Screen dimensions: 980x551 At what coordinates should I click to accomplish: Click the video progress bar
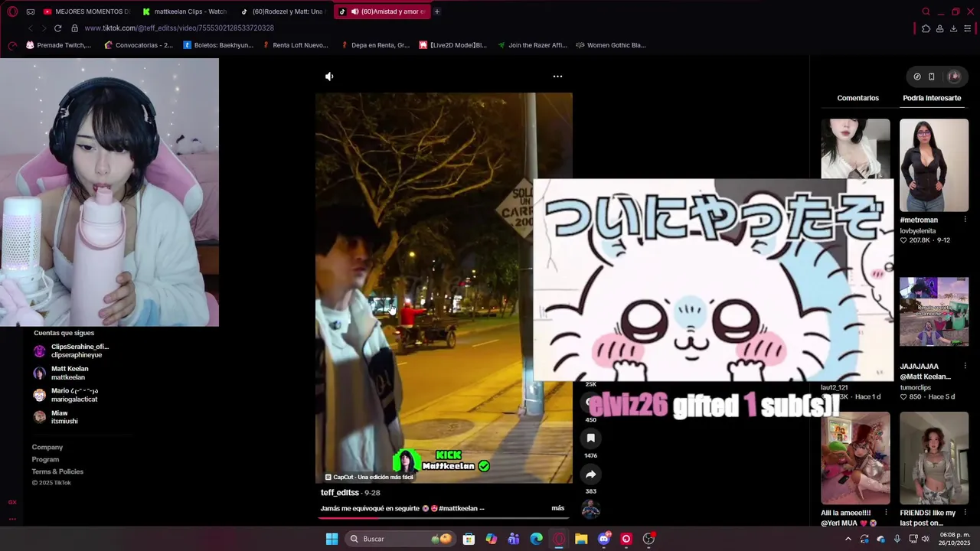444,518
